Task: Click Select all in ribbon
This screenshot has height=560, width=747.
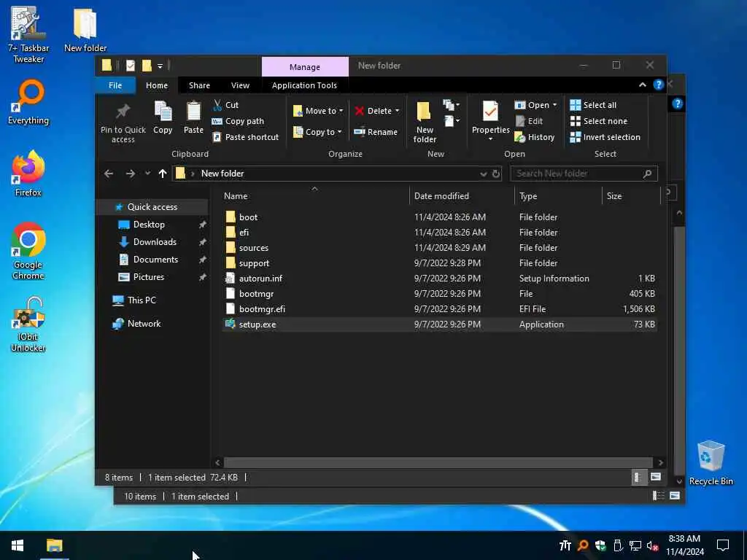Action: (x=593, y=105)
